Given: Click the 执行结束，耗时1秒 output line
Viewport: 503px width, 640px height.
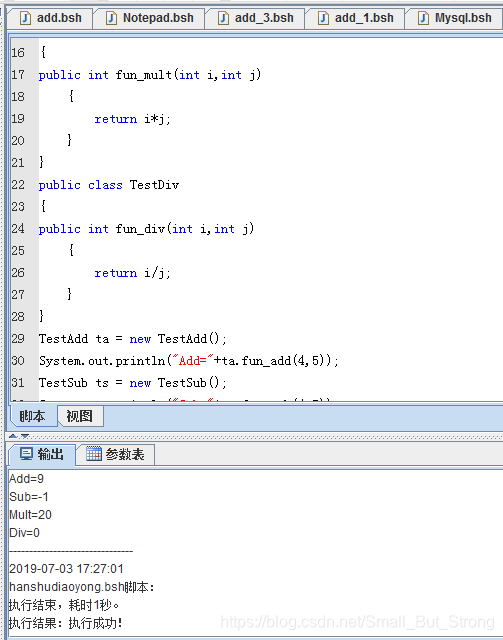Looking at the screenshot, I should click(x=64, y=605).
